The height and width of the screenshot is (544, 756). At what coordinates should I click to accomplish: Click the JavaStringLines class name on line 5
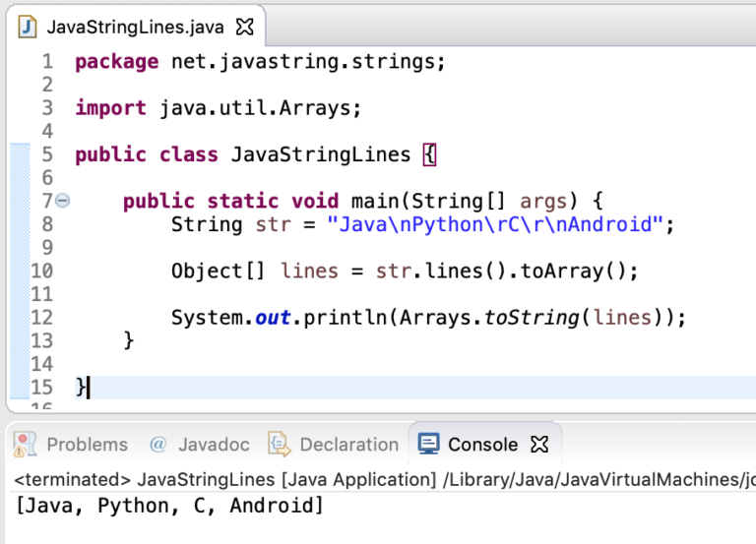click(321, 154)
